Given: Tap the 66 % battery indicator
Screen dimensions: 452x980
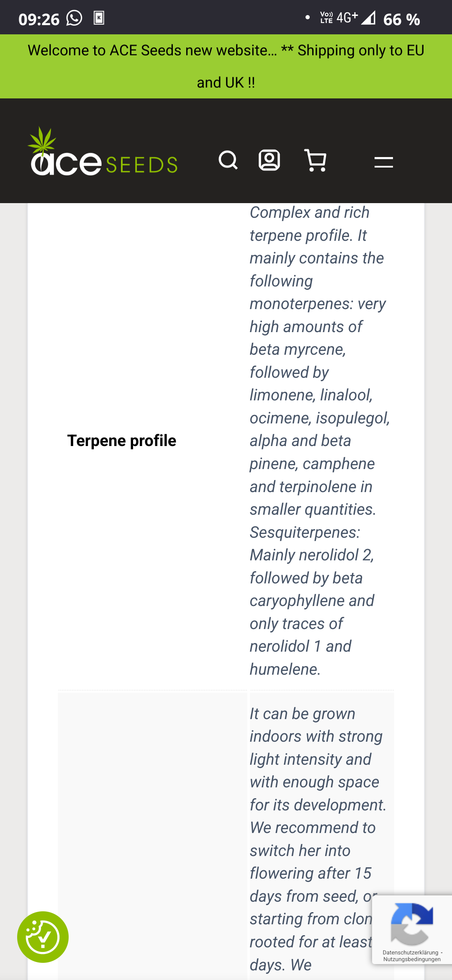Looking at the screenshot, I should pos(401,19).
